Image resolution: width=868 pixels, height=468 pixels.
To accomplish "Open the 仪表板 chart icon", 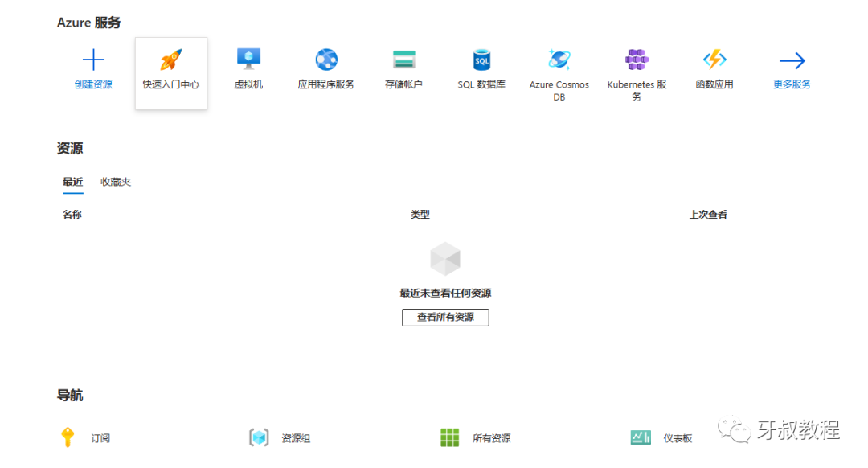I will (x=641, y=437).
